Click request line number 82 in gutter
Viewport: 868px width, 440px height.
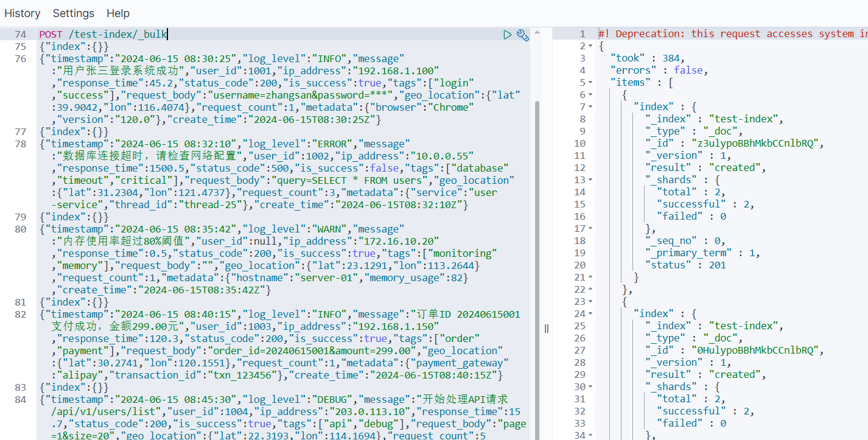pyautogui.click(x=20, y=314)
